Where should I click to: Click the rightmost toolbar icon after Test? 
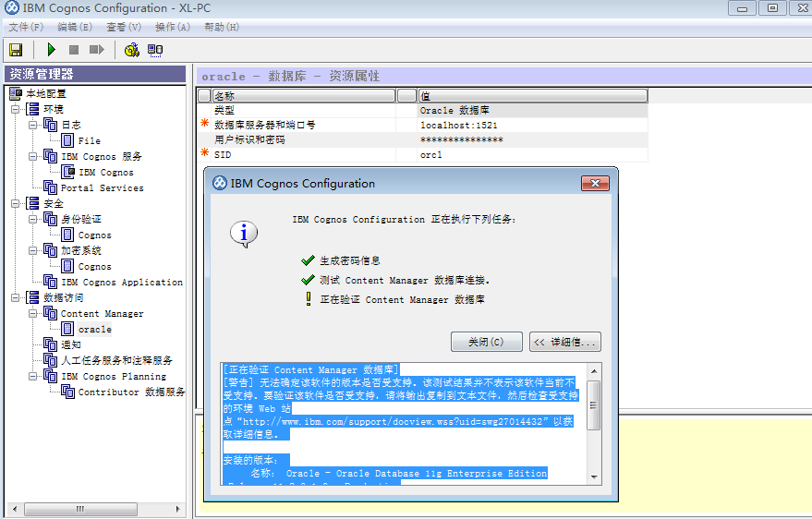155,50
